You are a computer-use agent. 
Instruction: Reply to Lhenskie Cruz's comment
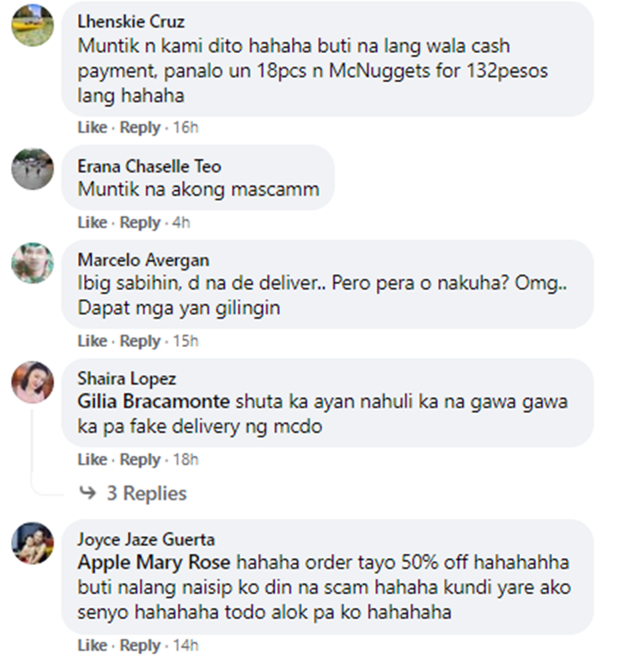point(140,127)
